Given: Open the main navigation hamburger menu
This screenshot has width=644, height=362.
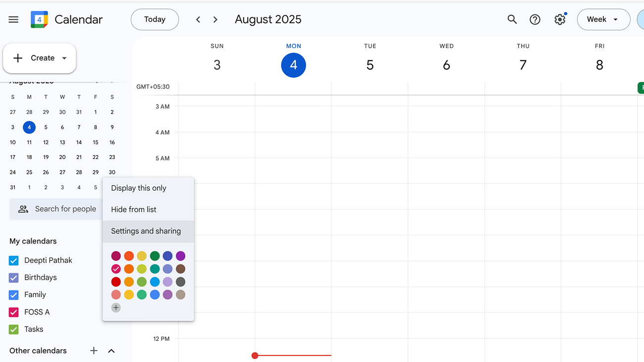Looking at the screenshot, I should click(13, 19).
